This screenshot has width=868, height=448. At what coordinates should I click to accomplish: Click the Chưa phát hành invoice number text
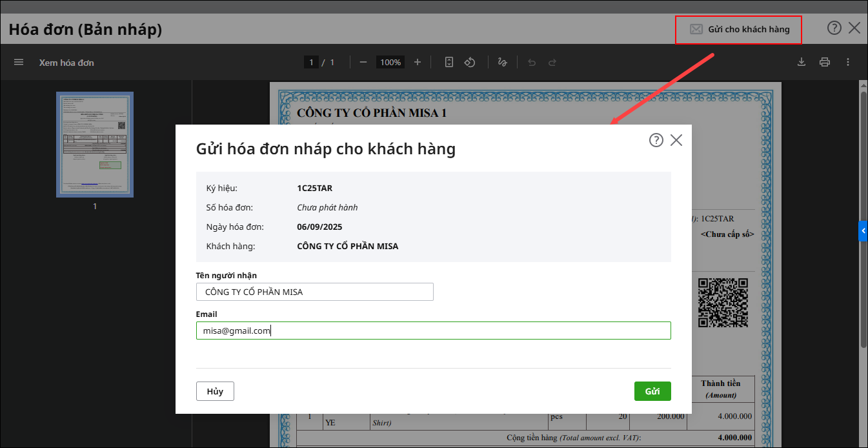327,208
